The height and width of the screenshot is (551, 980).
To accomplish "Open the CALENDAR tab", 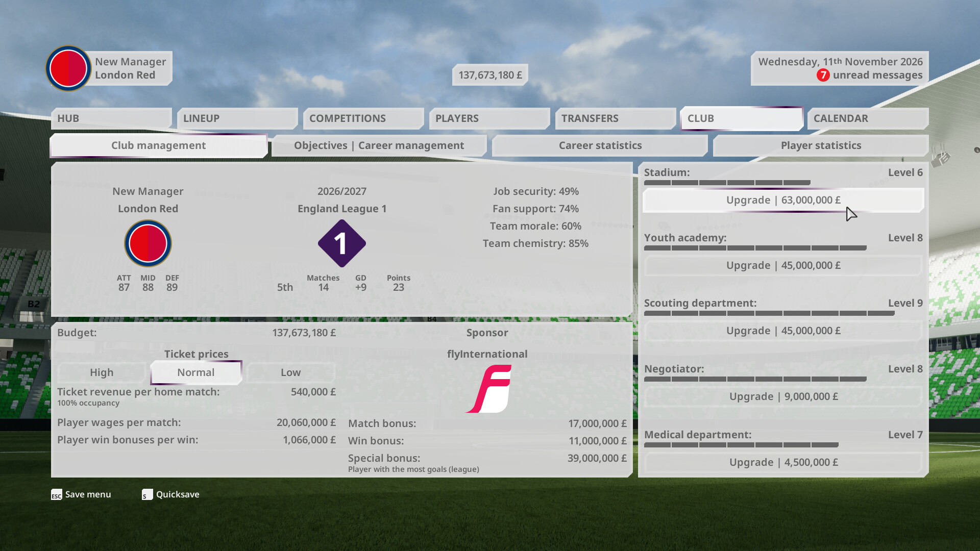I will 868,118.
